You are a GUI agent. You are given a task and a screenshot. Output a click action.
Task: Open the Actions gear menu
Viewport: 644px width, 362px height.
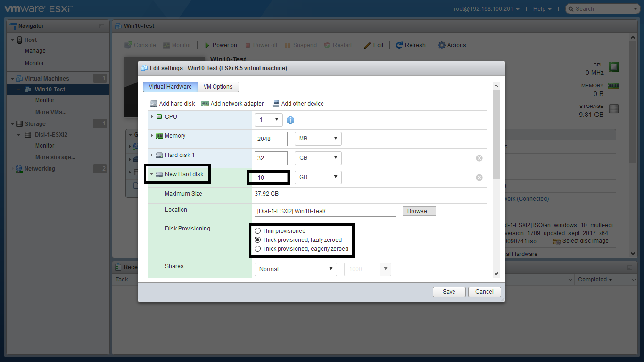tap(442, 45)
